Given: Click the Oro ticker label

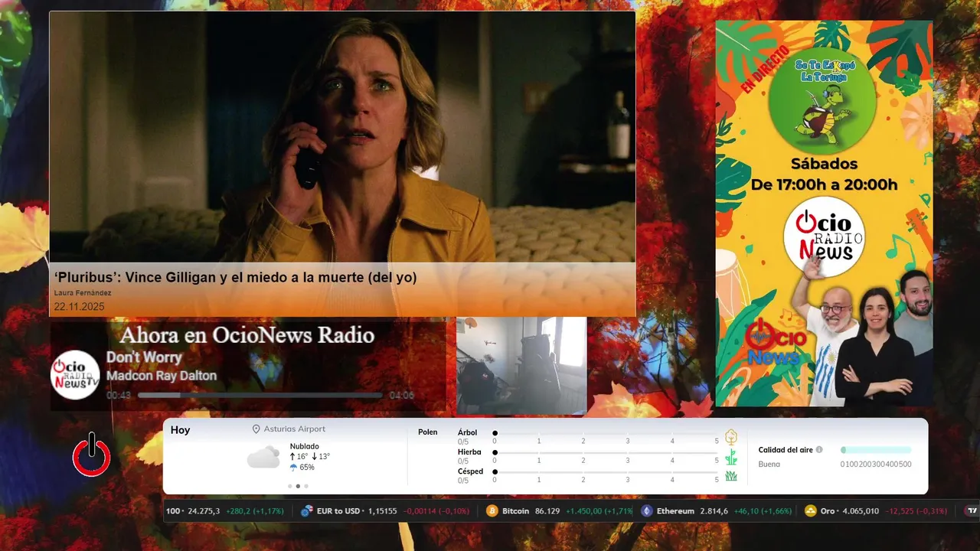Looking at the screenshot, I should click(x=829, y=511).
